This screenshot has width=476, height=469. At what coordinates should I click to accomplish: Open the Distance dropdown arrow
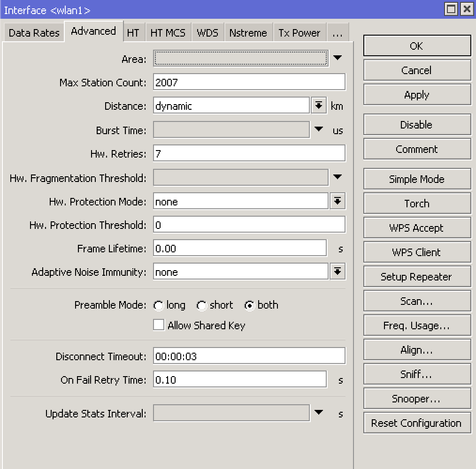tap(318, 105)
